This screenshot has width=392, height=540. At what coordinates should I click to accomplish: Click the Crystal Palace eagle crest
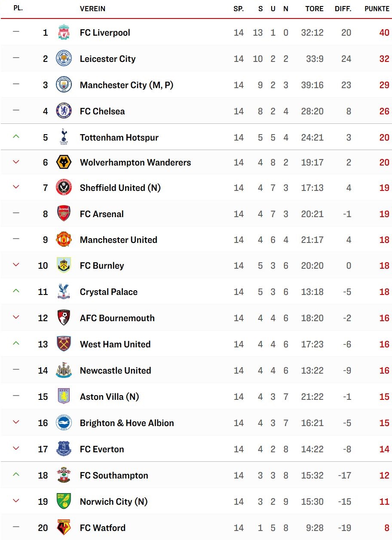point(64,292)
